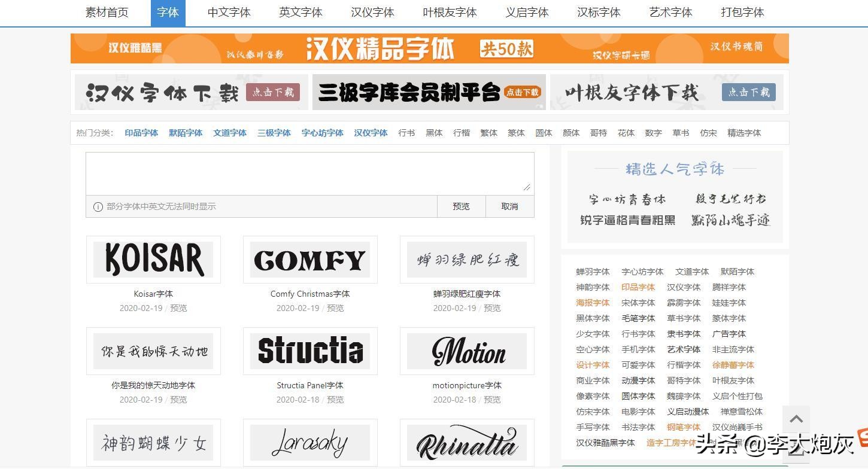Click the info icon before 部分字体中英文无法同时显示 notice
868x469 pixels.
coord(98,206)
